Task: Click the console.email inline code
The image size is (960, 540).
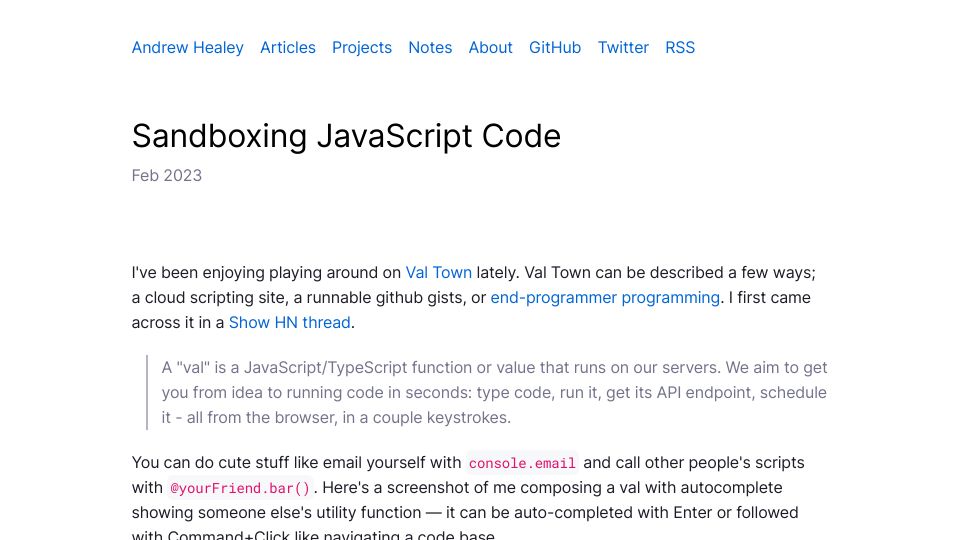Action: [522, 463]
